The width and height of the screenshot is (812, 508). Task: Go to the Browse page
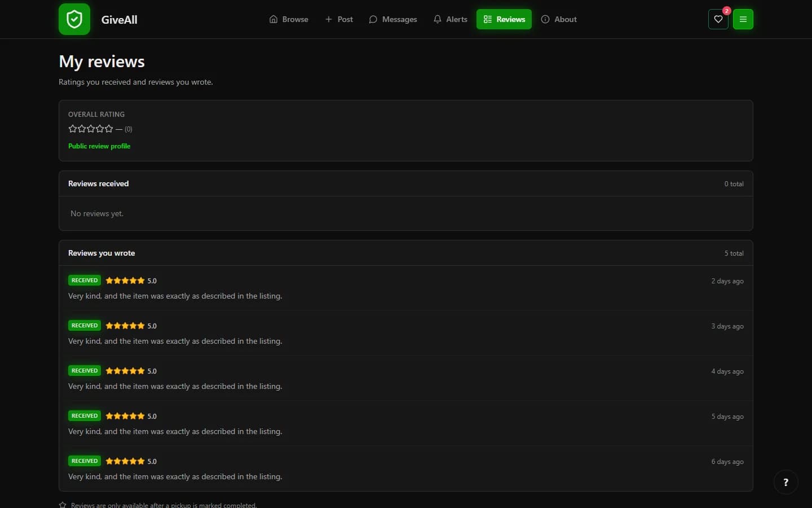[289, 19]
